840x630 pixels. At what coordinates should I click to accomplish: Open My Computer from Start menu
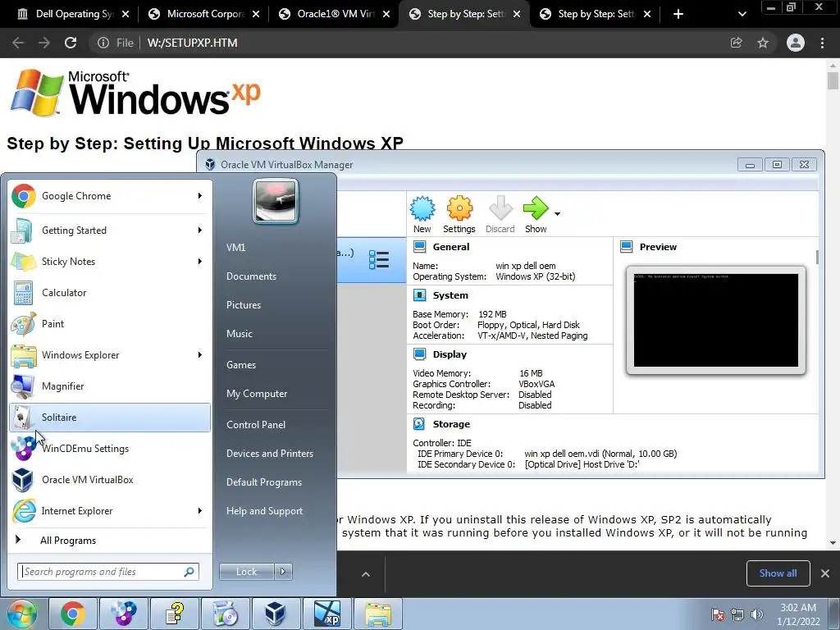(x=257, y=394)
